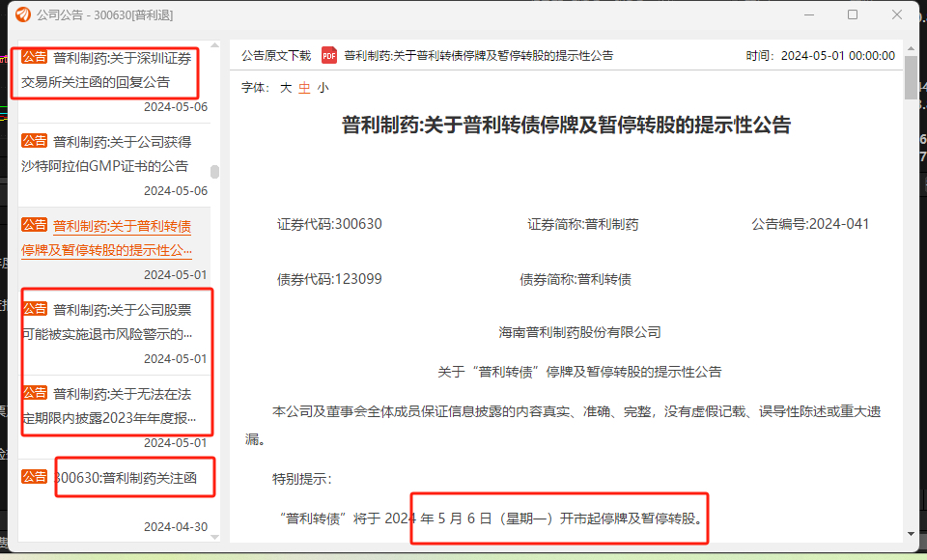Click the document pane scroll down arrow
The image size is (927, 560).
[x=911, y=534]
